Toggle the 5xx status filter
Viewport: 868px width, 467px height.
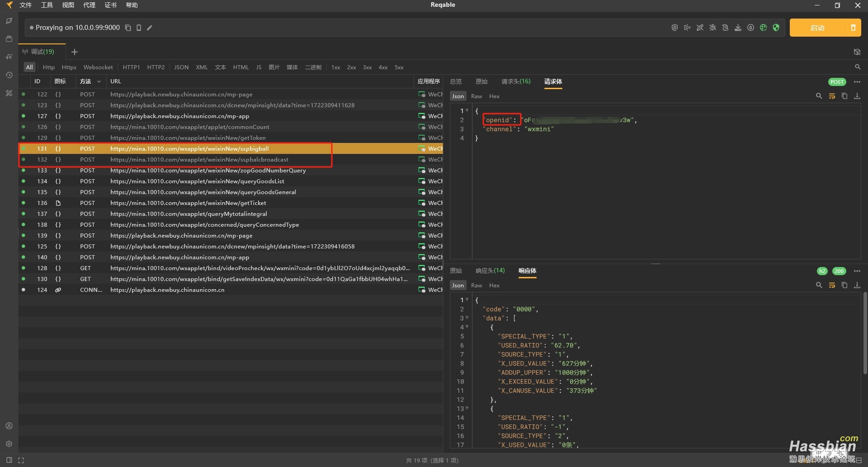click(399, 67)
